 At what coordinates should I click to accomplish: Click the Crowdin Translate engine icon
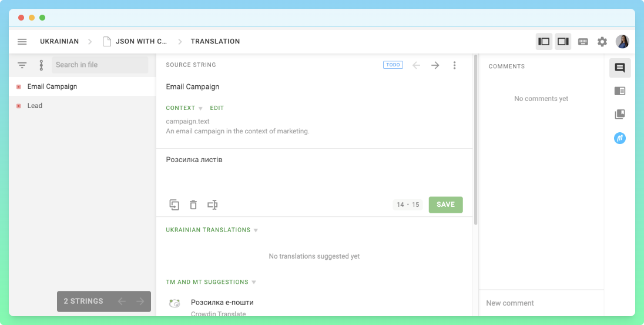tap(175, 304)
